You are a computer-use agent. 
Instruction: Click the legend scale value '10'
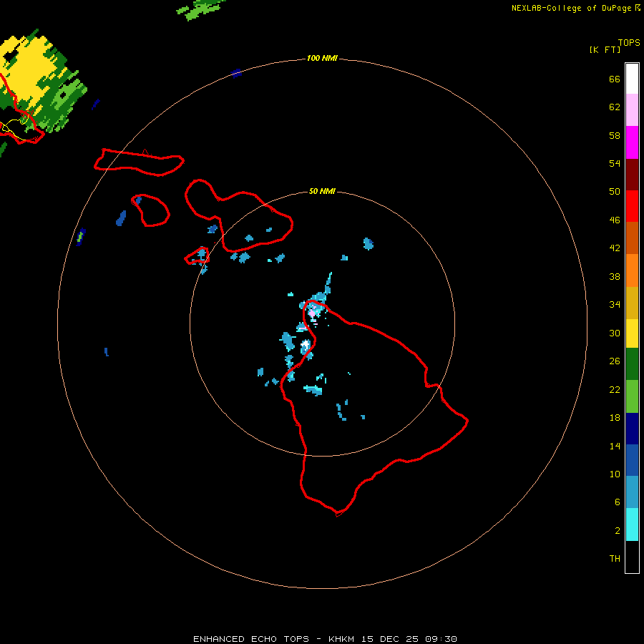pyautogui.click(x=615, y=474)
